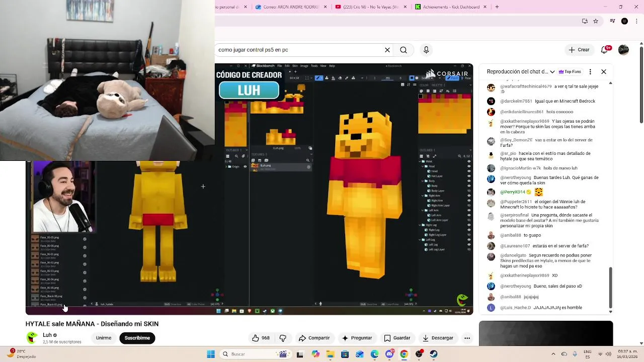Toggle Waist group visibility eye in video
This screenshot has height=362, width=644.
pyautogui.click(x=469, y=161)
